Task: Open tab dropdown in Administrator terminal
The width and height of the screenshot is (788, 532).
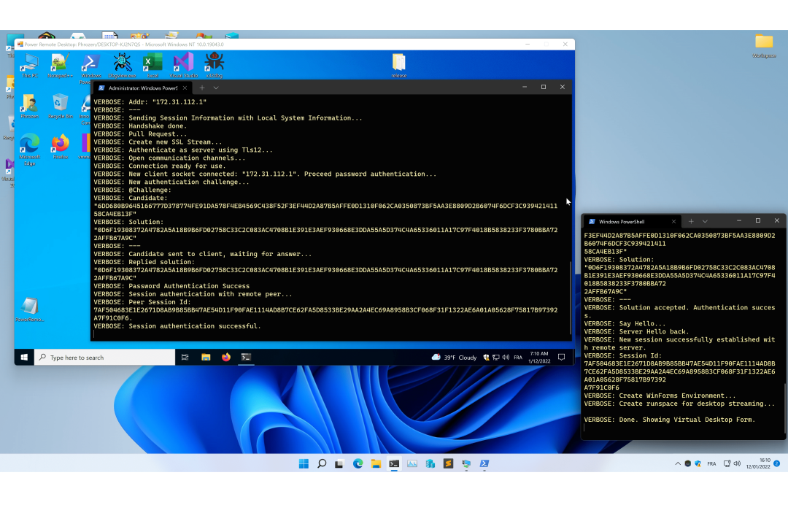Action: [216, 88]
